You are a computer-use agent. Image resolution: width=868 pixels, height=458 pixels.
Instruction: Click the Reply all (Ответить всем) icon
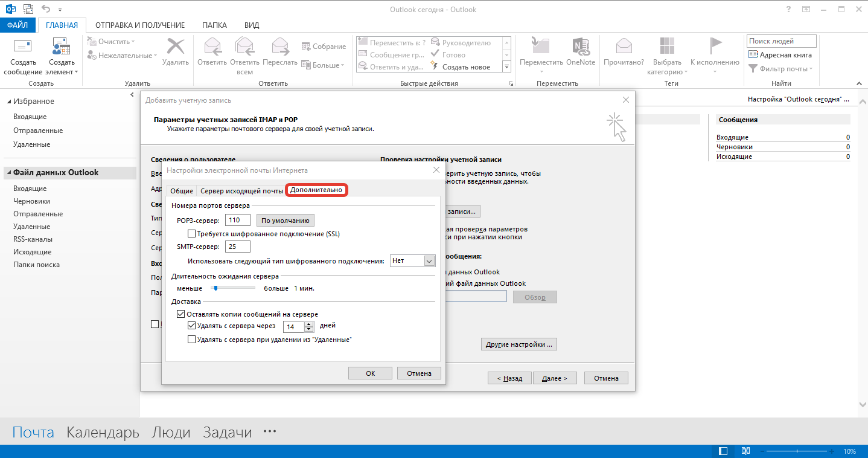(244, 47)
